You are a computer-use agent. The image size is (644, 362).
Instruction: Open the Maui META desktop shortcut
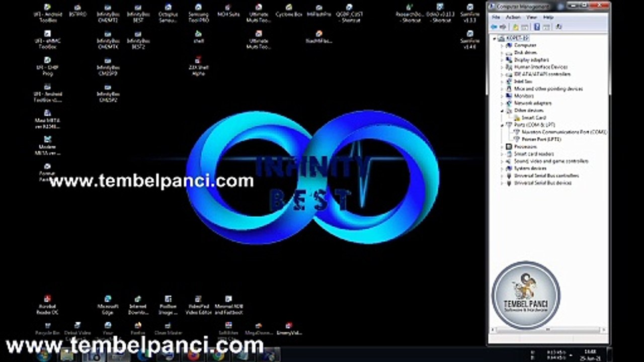click(47, 120)
